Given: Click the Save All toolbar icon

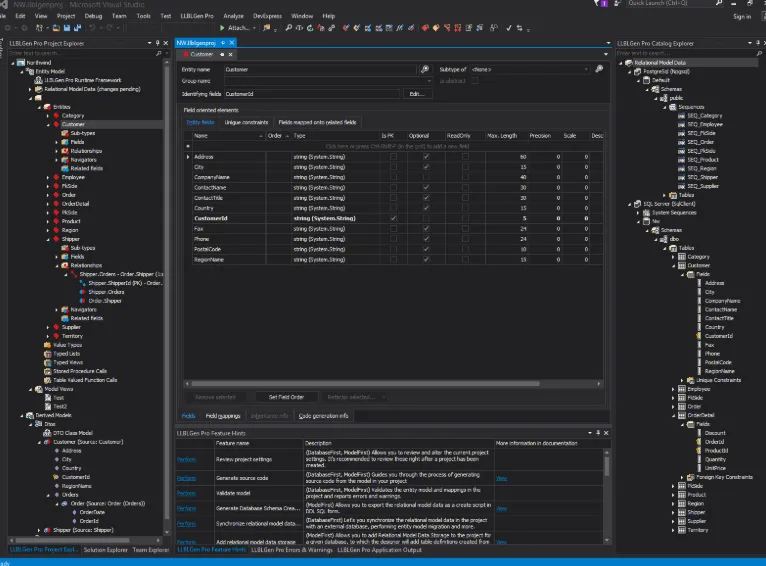Looking at the screenshot, I should tap(77, 28).
